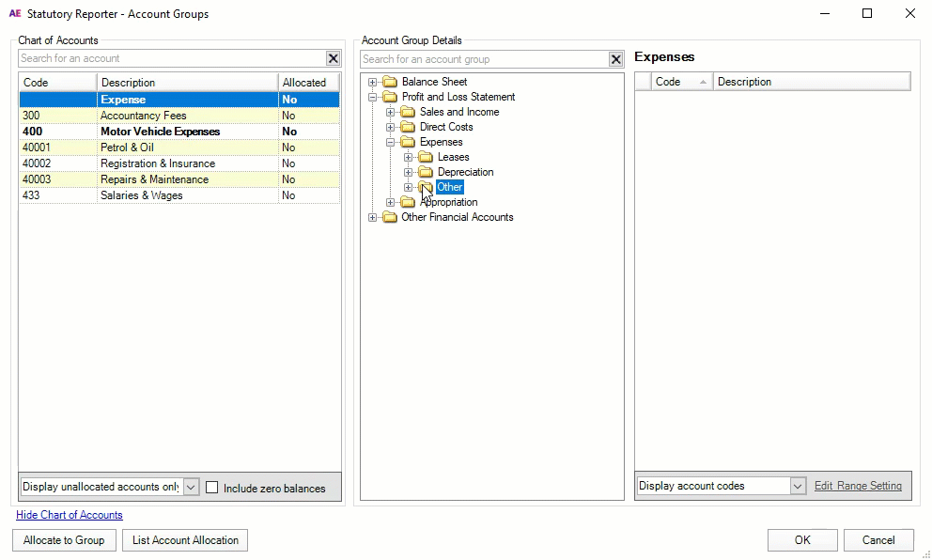Image resolution: width=932 pixels, height=560 pixels.
Task: Click the Balance Sheet folder icon
Action: [x=390, y=82]
